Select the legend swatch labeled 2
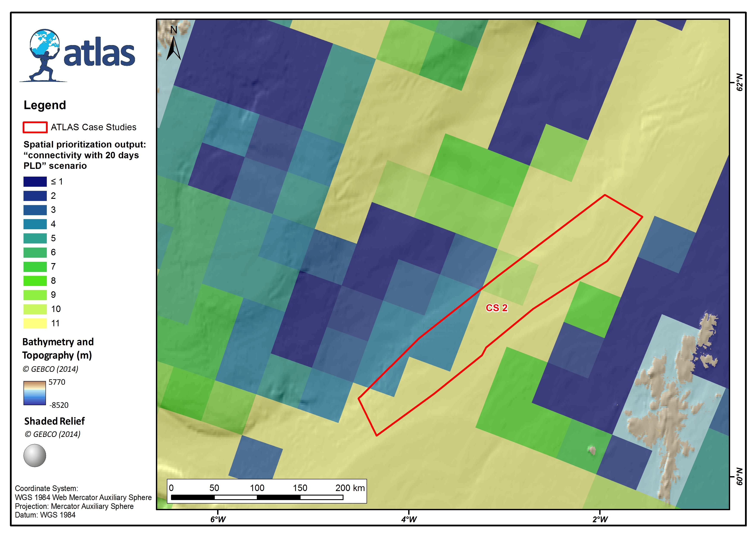Image resolution: width=756 pixels, height=535 pixels. pos(35,196)
